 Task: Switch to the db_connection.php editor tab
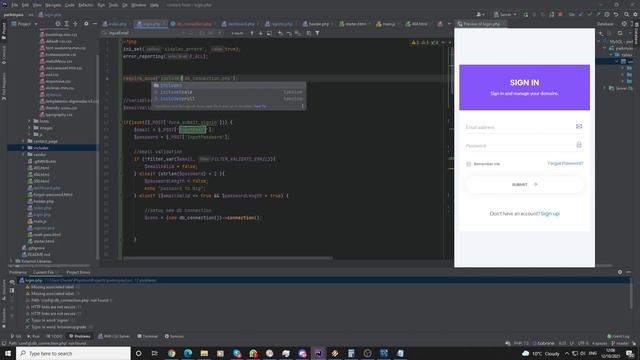tap(194, 24)
